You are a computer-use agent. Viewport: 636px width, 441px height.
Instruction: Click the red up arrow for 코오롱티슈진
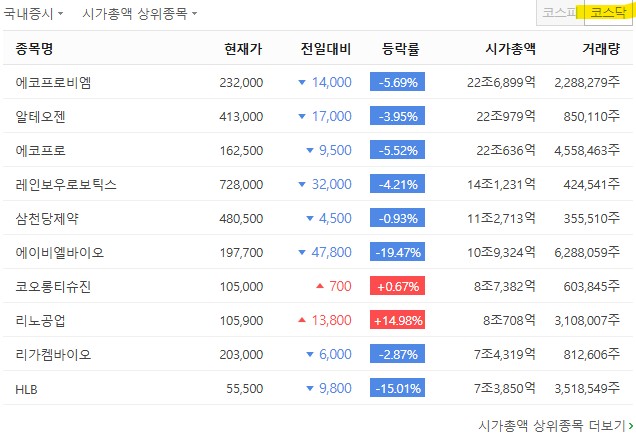[320, 287]
